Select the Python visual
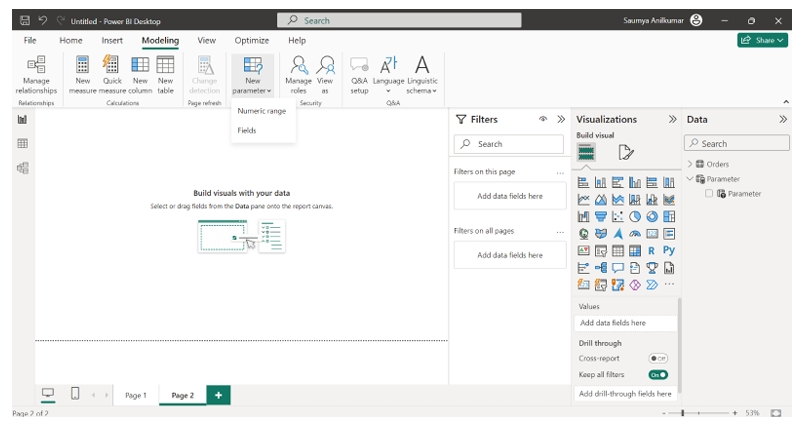The image size is (812, 429). [669, 251]
